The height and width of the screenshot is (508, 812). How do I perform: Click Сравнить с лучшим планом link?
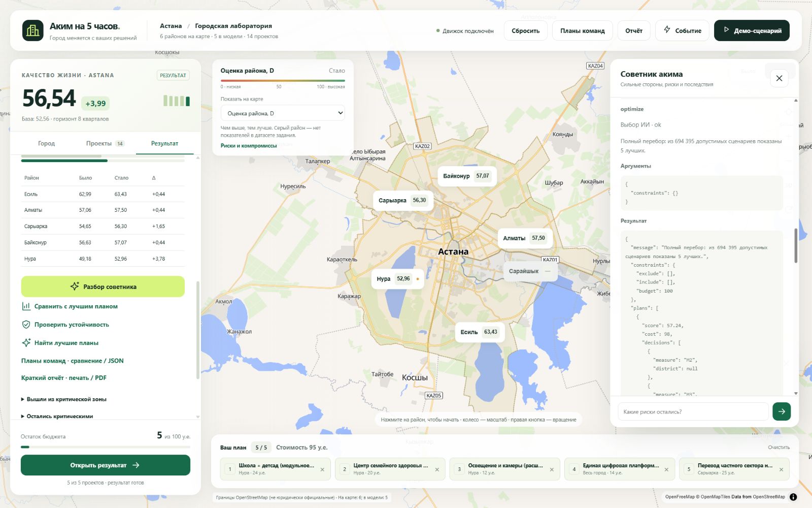coord(76,306)
